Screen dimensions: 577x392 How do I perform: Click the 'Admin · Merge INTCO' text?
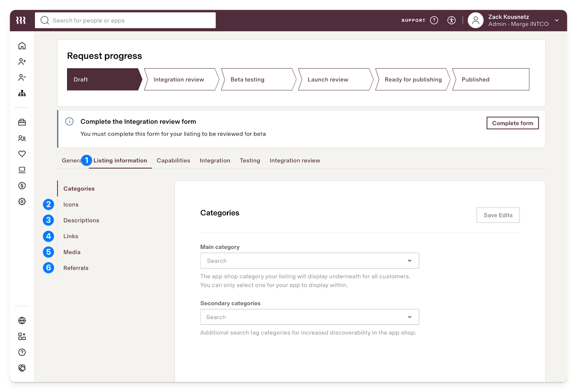click(518, 24)
